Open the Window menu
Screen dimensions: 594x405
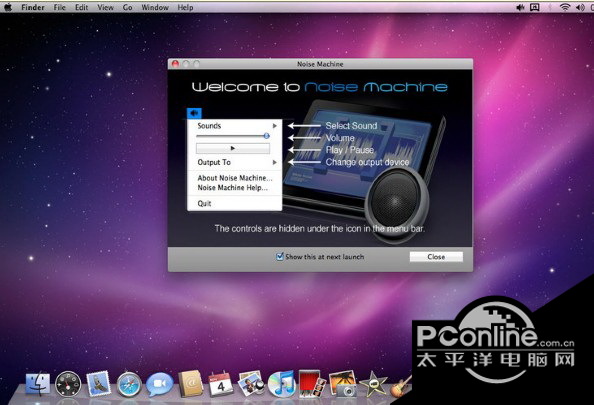tap(155, 7)
